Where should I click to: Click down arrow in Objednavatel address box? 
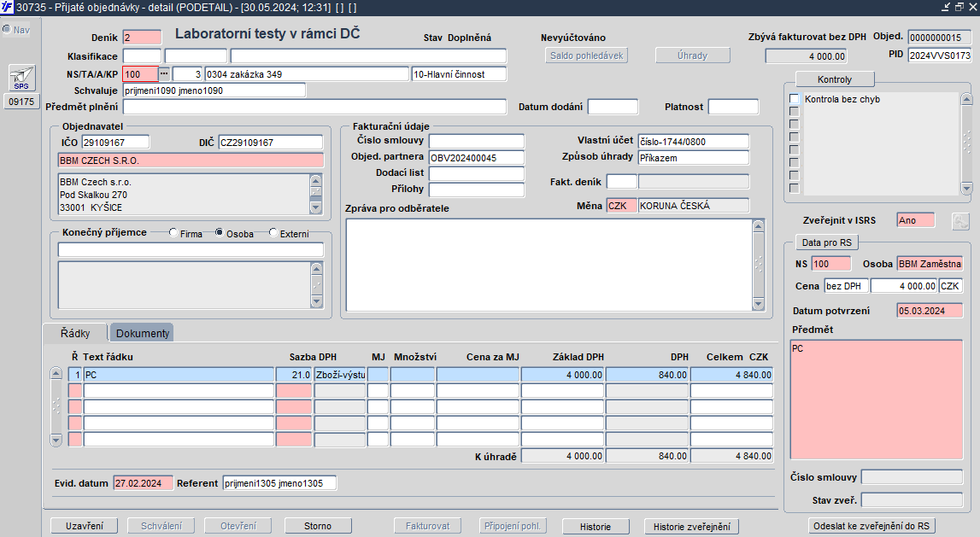tap(316, 207)
